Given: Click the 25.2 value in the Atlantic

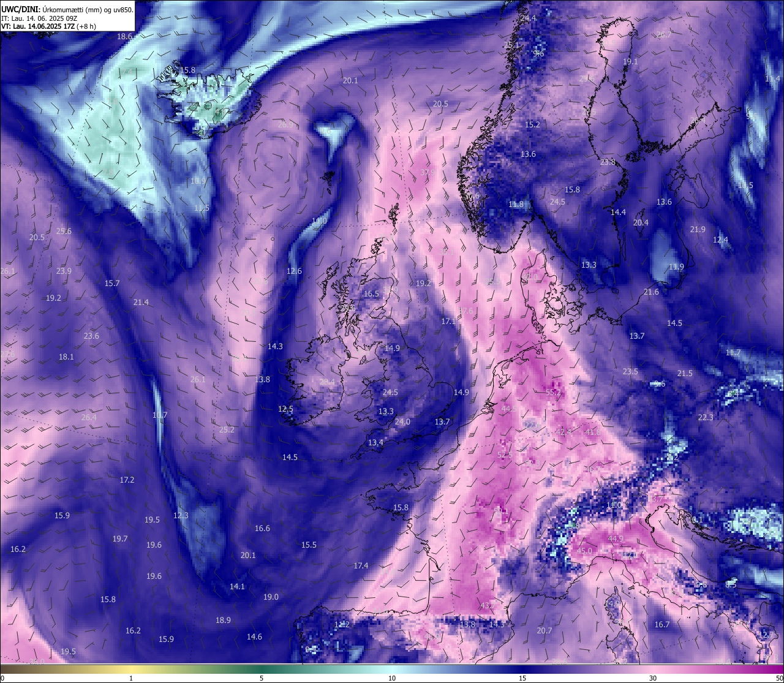Looking at the screenshot, I should pos(227,429).
